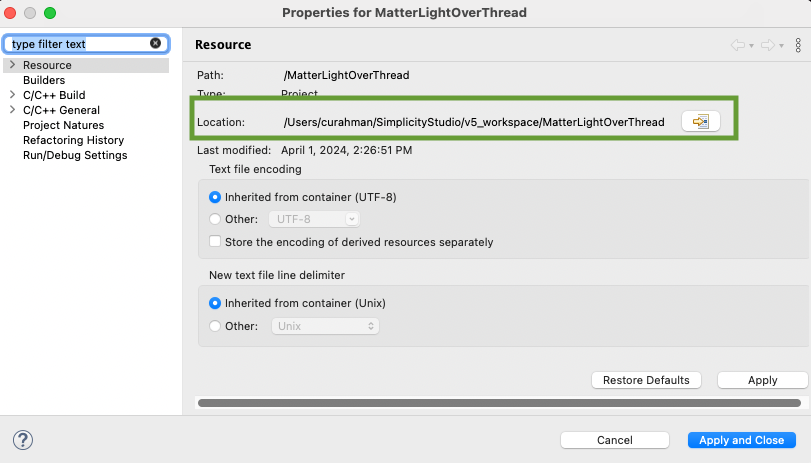This screenshot has width=811, height=463.
Task: Open the Run/Debug Settings page
Action: (x=75, y=155)
